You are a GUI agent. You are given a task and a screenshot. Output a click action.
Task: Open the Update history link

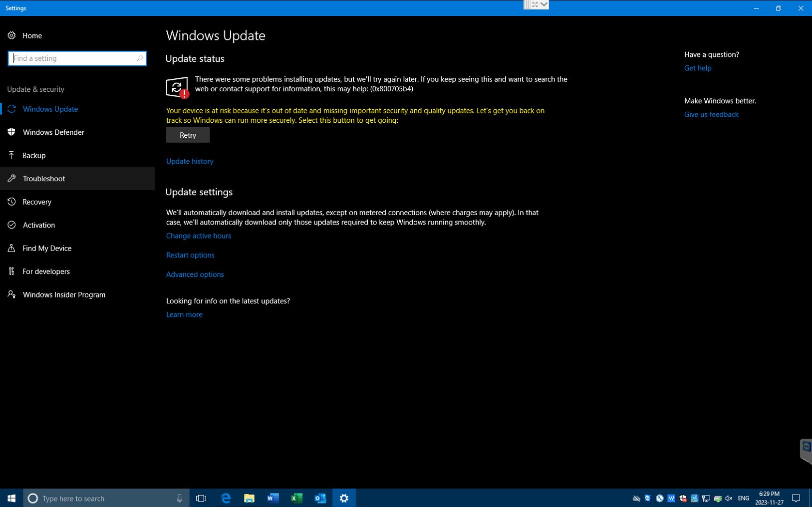pyautogui.click(x=190, y=161)
